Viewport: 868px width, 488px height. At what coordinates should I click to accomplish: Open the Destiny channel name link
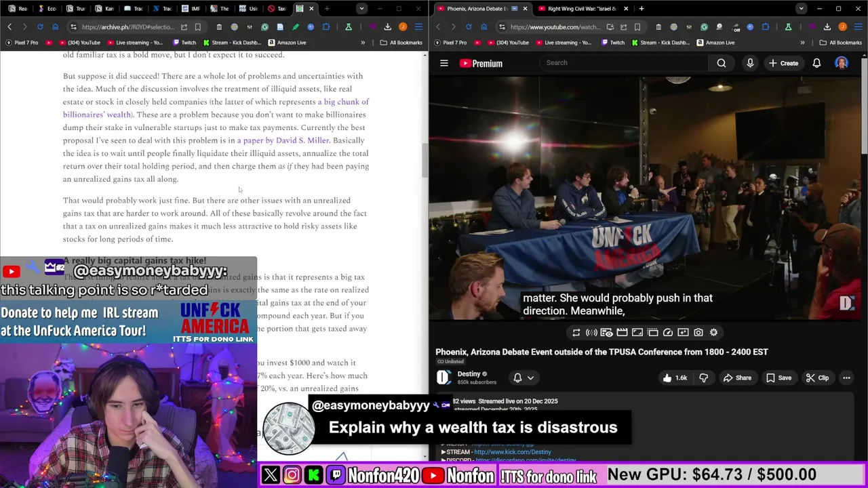(x=469, y=373)
